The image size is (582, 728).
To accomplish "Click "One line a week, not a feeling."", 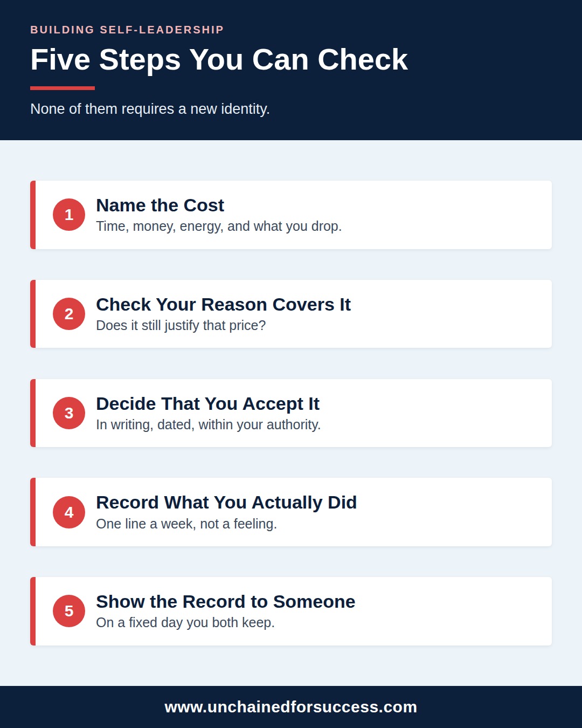I will click(x=186, y=524).
